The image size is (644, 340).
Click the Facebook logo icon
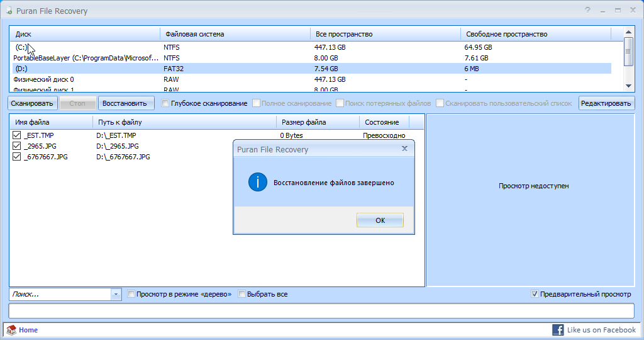pos(558,330)
